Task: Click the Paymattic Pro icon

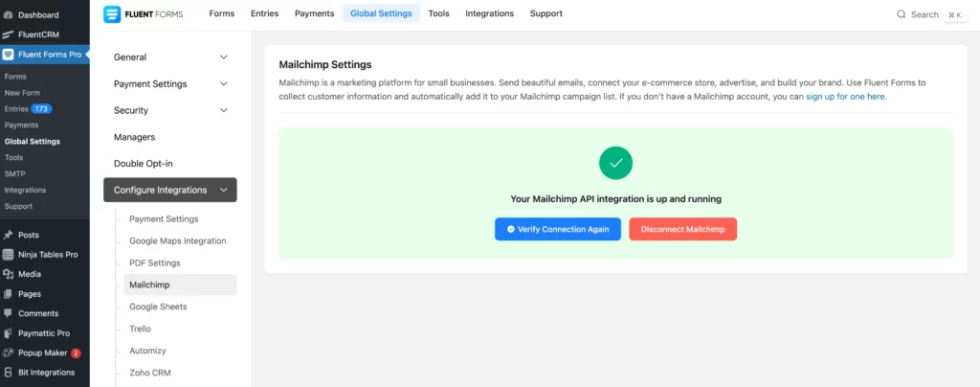Action: [x=8, y=333]
